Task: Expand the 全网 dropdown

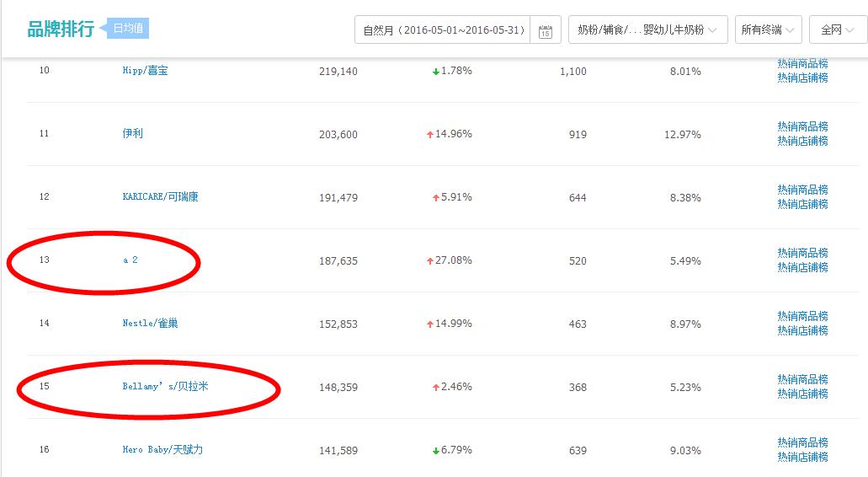Action: tap(838, 29)
